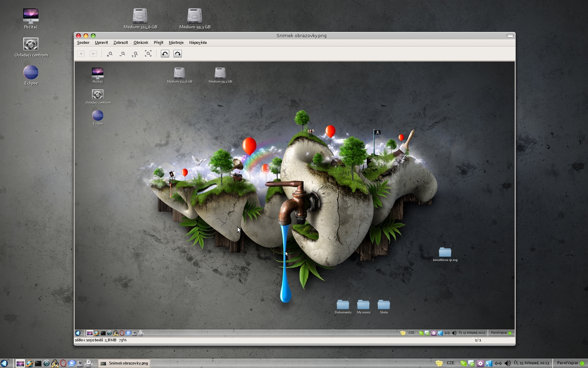Click the displayed screenshot image in the viewer
This screenshot has height=368, width=588.
pyautogui.click(x=294, y=199)
